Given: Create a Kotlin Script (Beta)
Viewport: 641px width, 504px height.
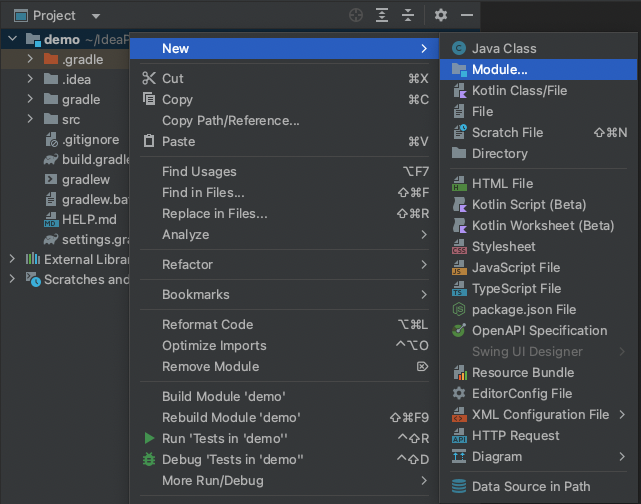Looking at the screenshot, I should coord(538,204).
